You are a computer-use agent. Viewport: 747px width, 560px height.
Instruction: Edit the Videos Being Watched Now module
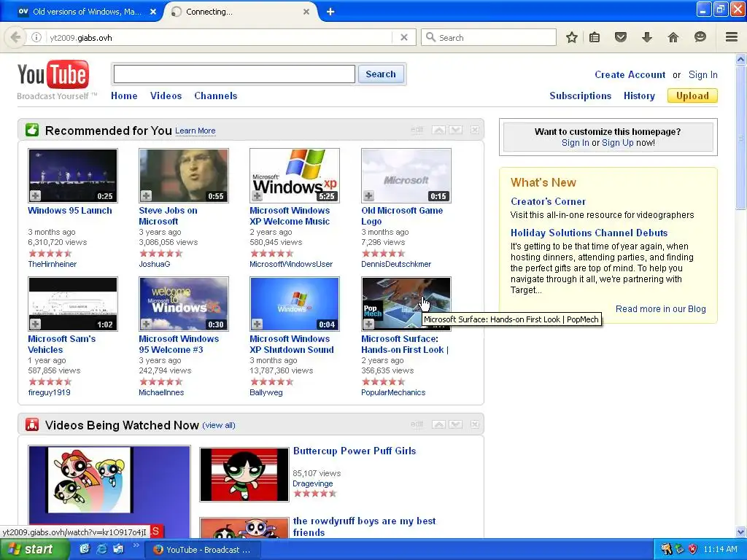417,424
